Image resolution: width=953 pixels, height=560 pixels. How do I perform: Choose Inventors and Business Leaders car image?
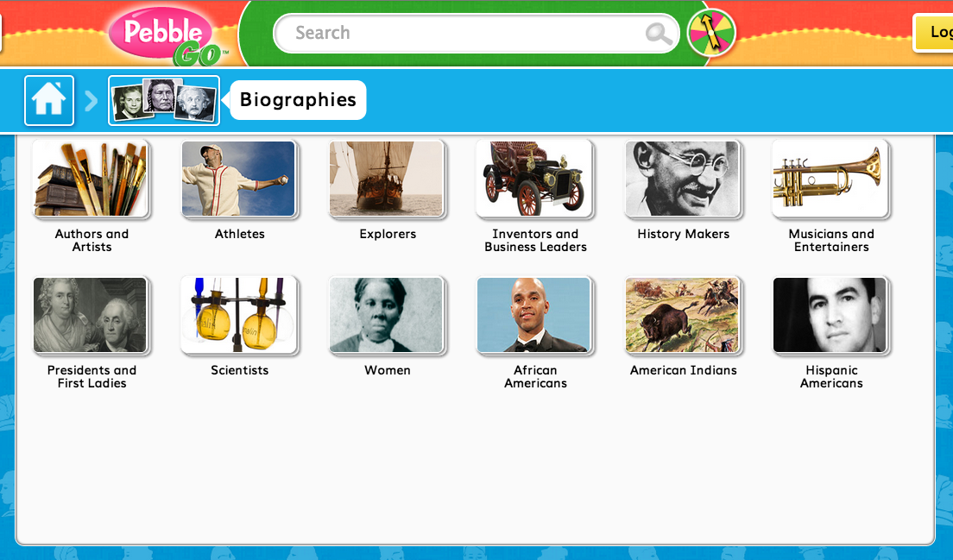(x=535, y=179)
